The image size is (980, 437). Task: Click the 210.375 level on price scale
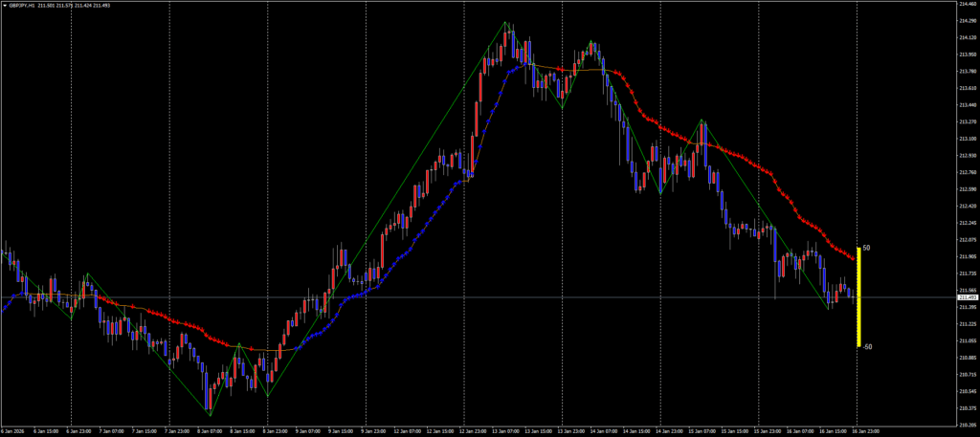click(966, 408)
